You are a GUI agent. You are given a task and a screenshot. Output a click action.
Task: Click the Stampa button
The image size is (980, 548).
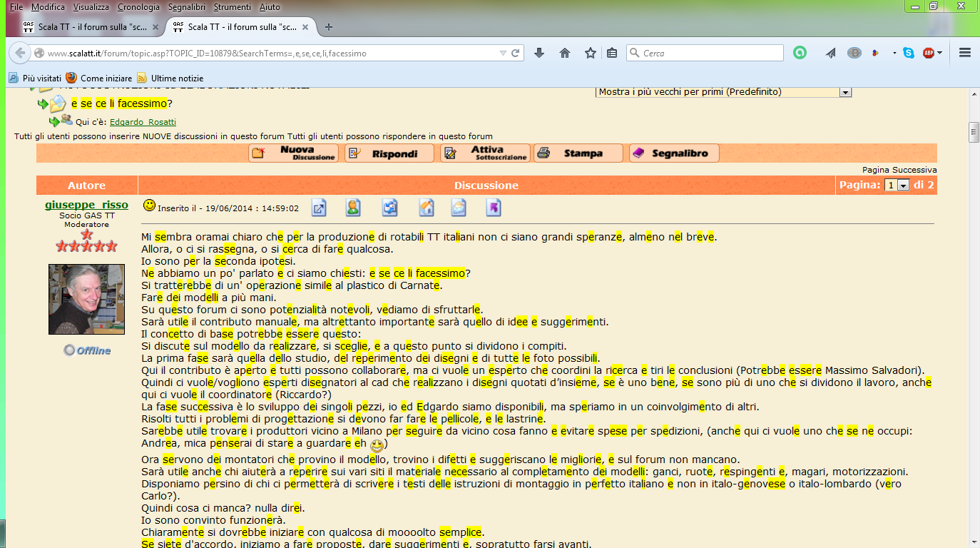(578, 153)
